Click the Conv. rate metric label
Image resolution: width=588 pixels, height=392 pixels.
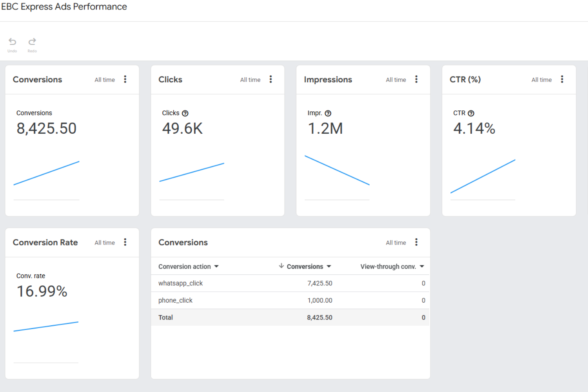(x=31, y=276)
